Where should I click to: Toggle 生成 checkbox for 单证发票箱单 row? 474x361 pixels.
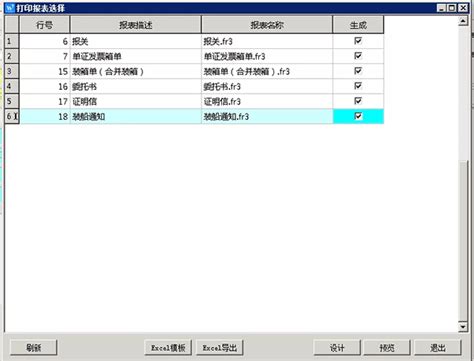358,56
